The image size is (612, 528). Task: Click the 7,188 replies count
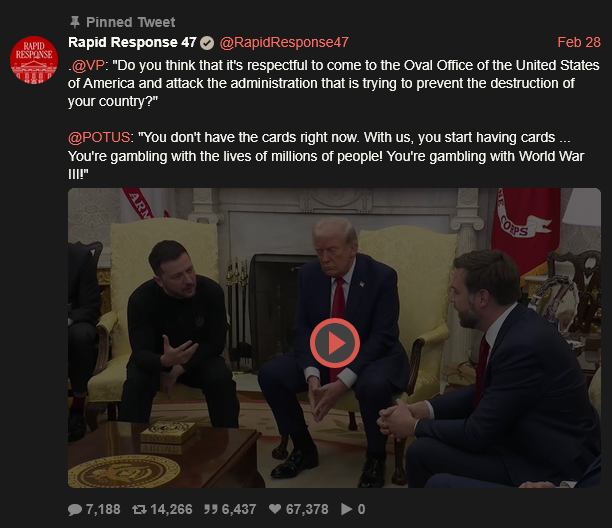tap(103, 509)
